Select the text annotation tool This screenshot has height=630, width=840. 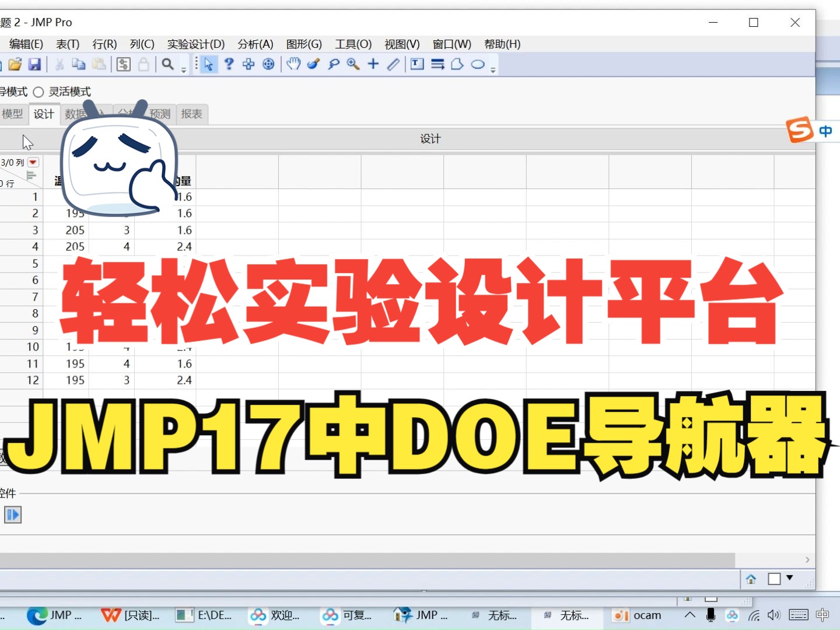pyautogui.click(x=417, y=64)
